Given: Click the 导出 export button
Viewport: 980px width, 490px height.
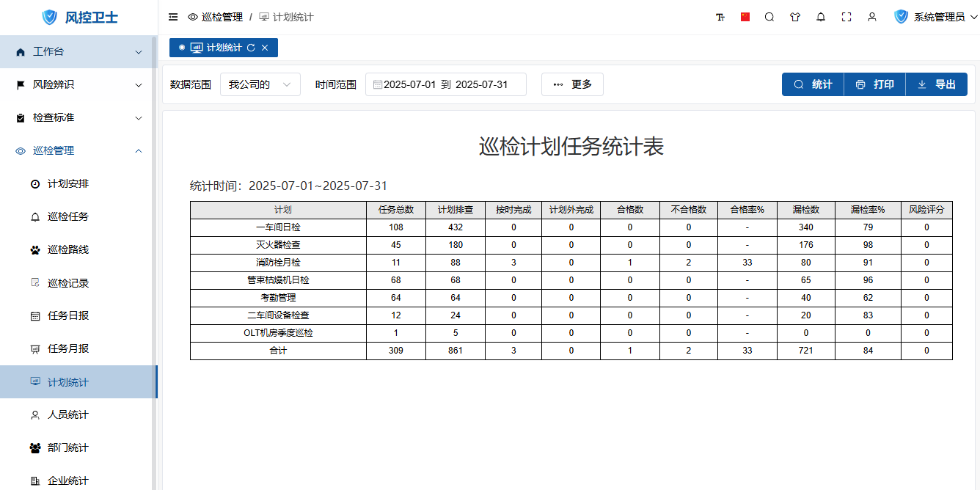Looking at the screenshot, I should point(937,84).
